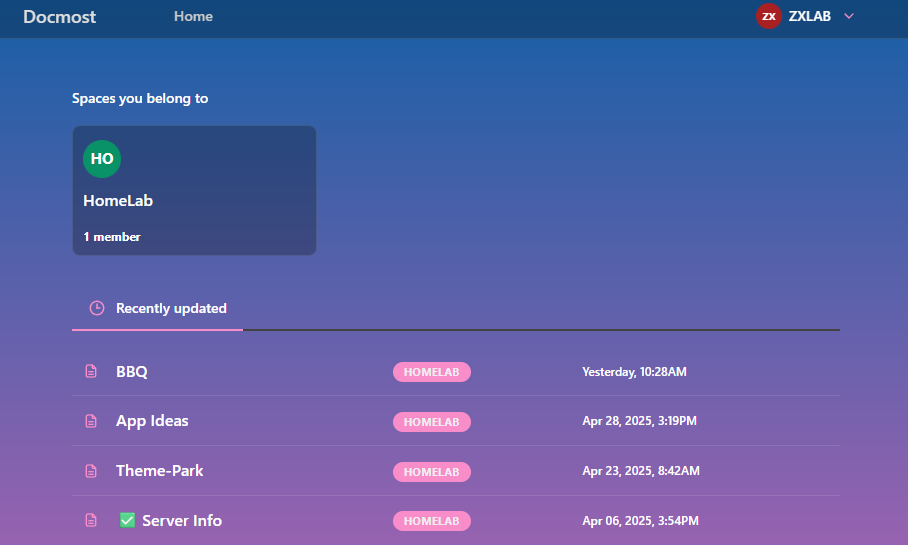
Task: Click the page icon next to App Ideas
Action: 91,422
